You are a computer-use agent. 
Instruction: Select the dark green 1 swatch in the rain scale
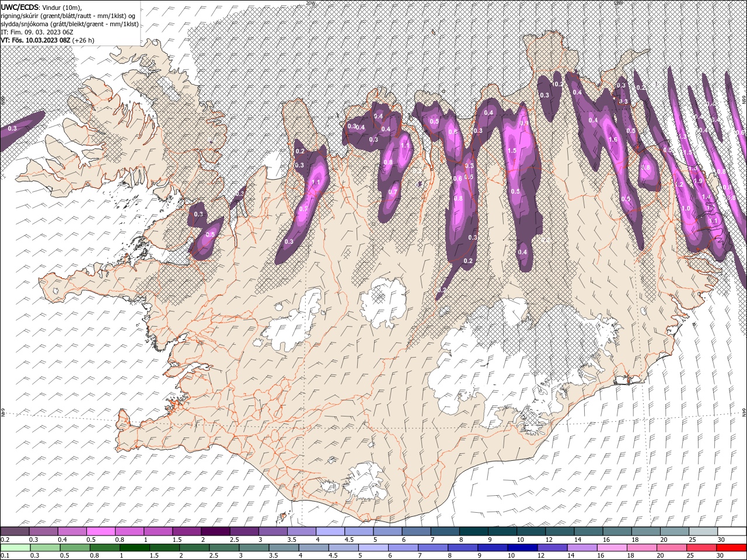[x=135, y=548]
